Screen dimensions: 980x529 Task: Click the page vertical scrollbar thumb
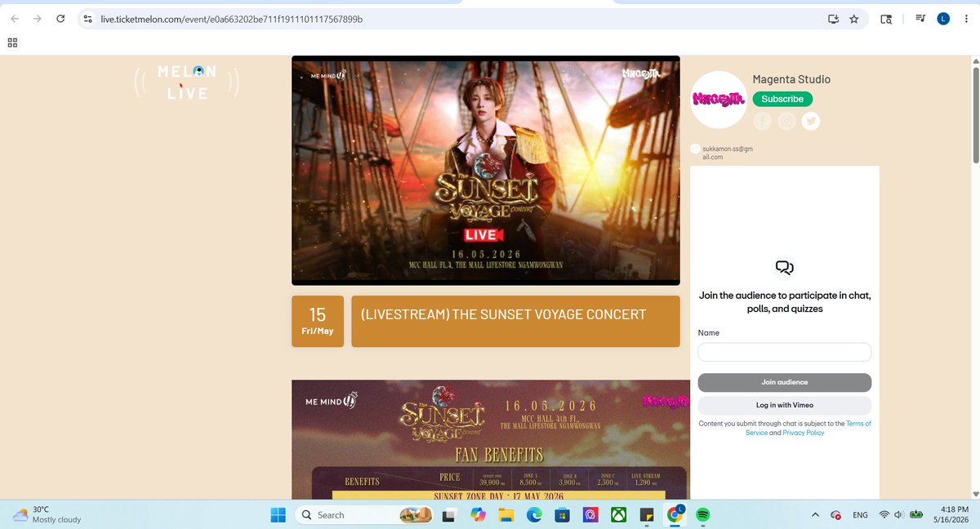click(x=975, y=114)
